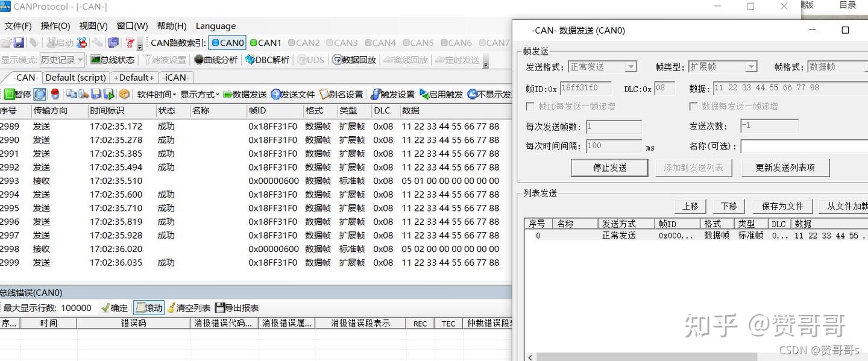Click the 帧ID input field showing 18ff31f0
The width and height of the screenshot is (868, 361).
[x=585, y=87]
